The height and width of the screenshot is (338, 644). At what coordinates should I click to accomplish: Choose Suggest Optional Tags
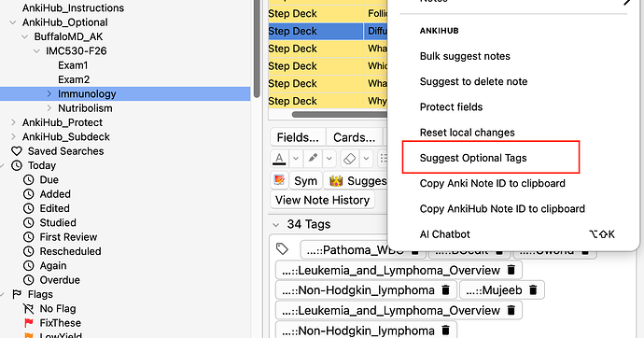point(472,158)
